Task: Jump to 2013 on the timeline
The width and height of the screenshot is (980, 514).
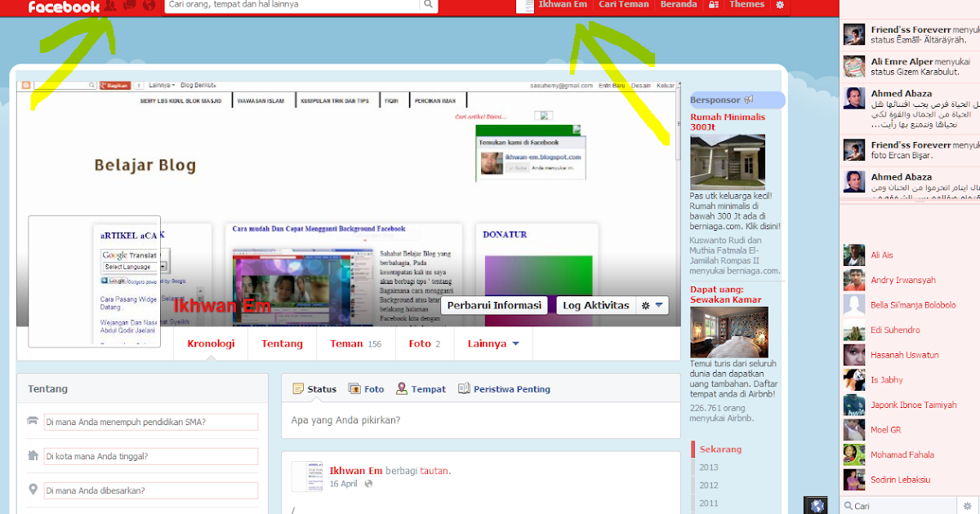Action: [x=708, y=467]
